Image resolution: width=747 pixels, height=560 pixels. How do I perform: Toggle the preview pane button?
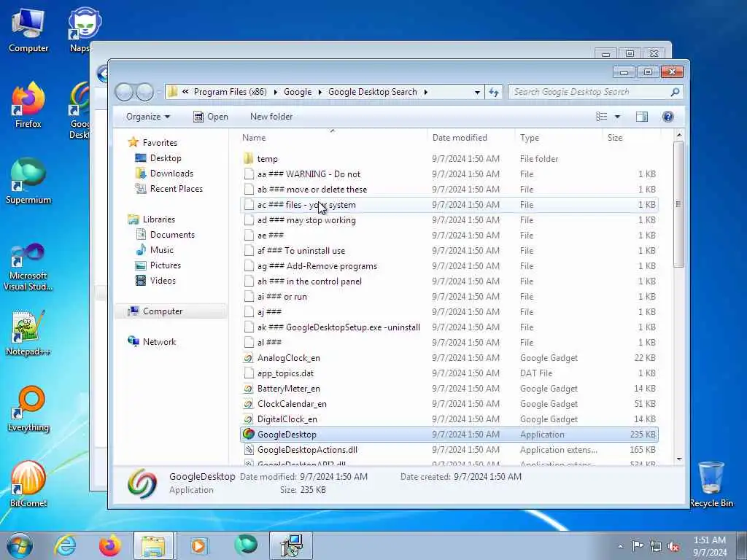click(x=642, y=117)
